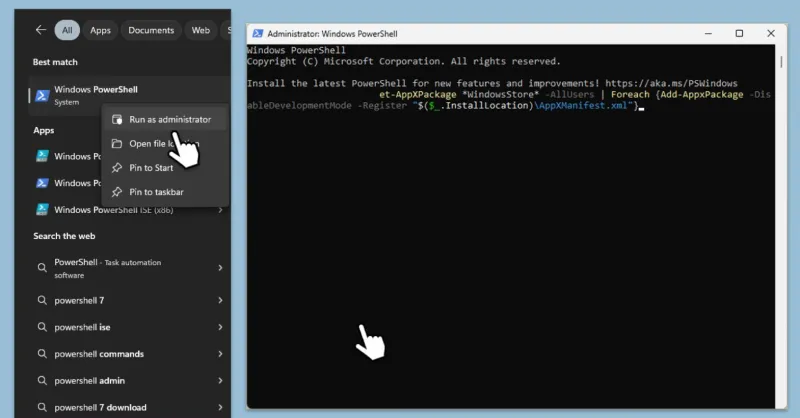Viewport: 800px width, 418px height.
Task: Minimize the Administrator PowerShell window
Action: [x=708, y=33]
